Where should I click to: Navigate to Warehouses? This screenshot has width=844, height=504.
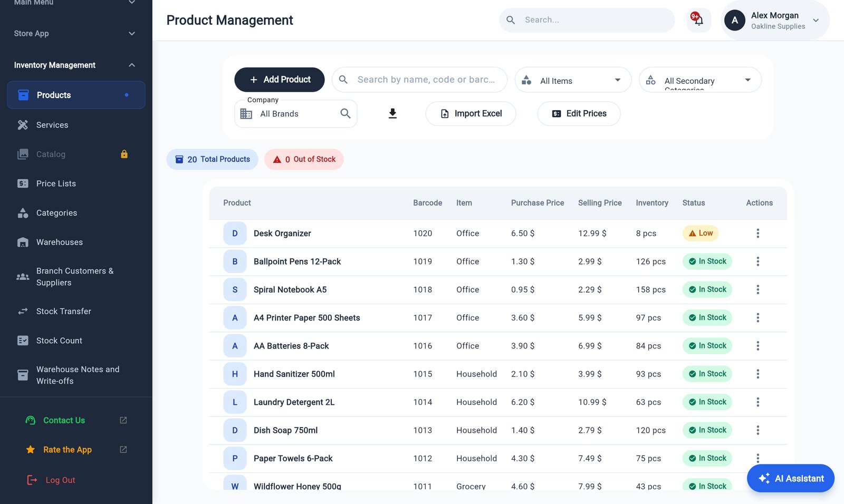click(x=76, y=242)
